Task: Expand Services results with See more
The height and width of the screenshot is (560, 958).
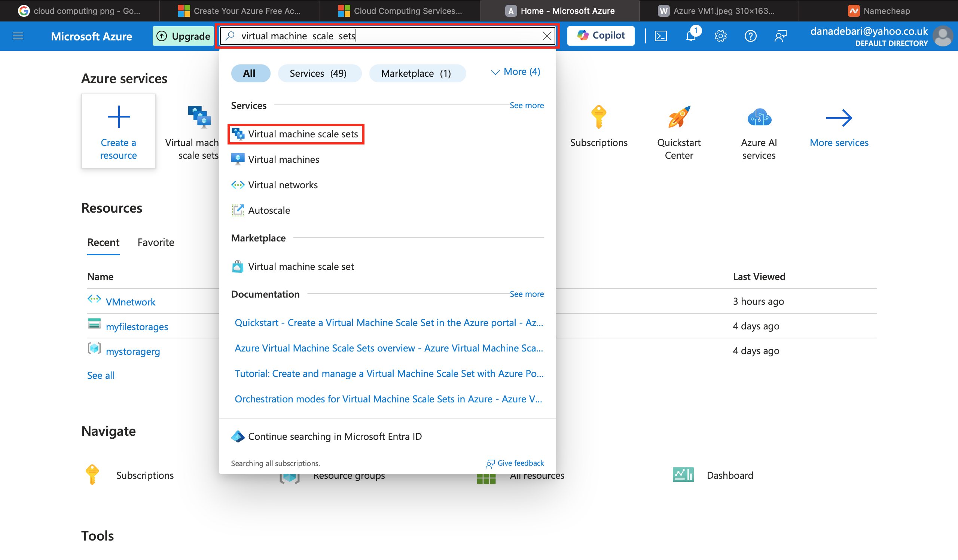Action: [527, 106]
